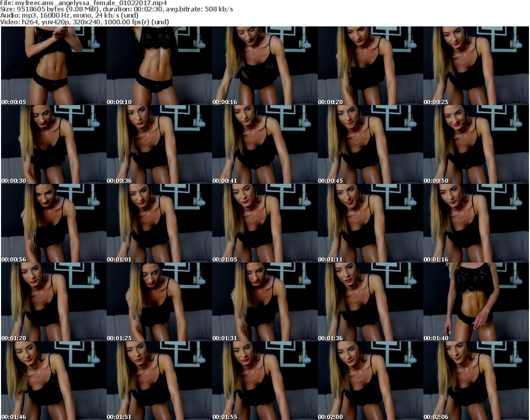Click the thumbnail stamped 00:00:30
The image size is (530, 420).
(54, 144)
